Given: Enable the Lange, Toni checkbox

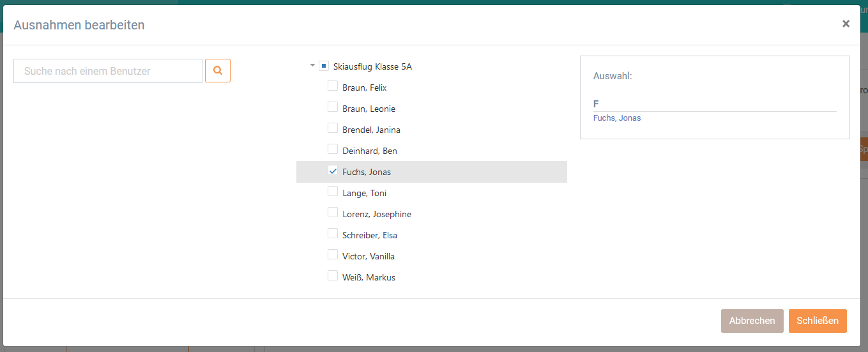Looking at the screenshot, I should click(x=333, y=192).
